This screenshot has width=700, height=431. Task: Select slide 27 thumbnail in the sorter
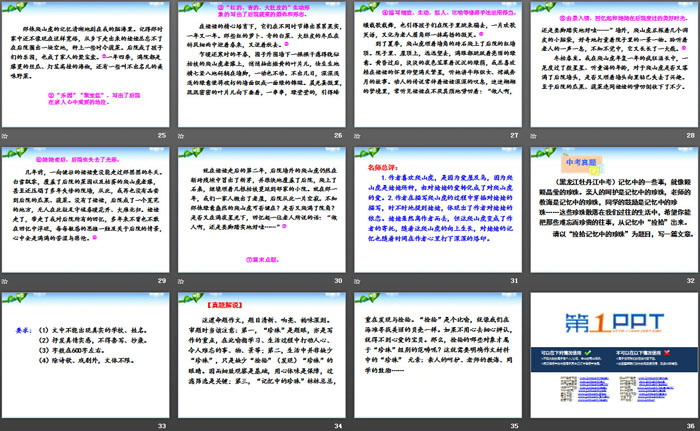click(x=438, y=64)
